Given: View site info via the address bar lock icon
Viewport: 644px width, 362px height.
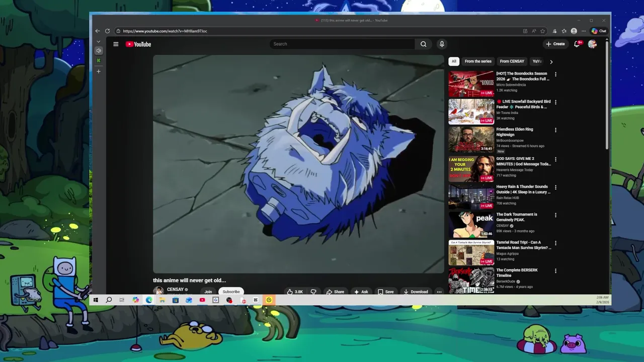Looking at the screenshot, I should (118, 31).
